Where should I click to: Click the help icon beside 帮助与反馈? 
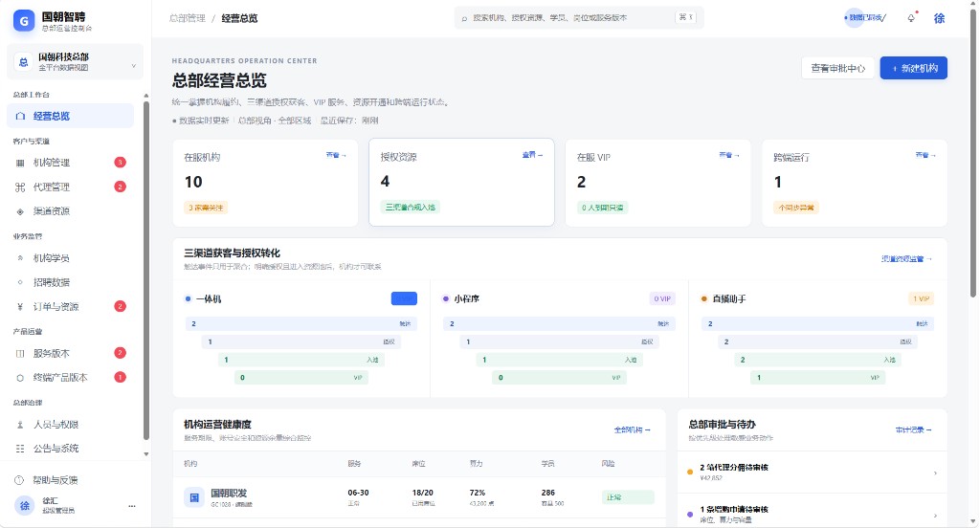(19, 480)
